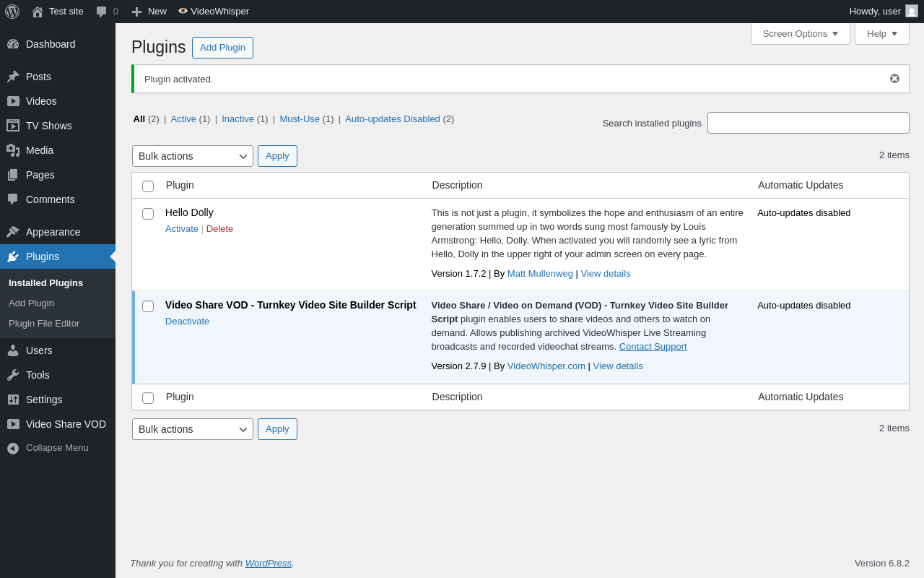The width and height of the screenshot is (924, 578).
Task: Open the top Bulk actions dropdown
Action: click(193, 156)
